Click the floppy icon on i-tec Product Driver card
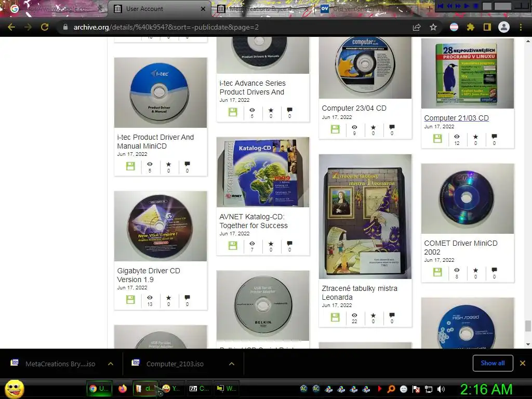This screenshot has height=399, width=532. [x=130, y=166]
